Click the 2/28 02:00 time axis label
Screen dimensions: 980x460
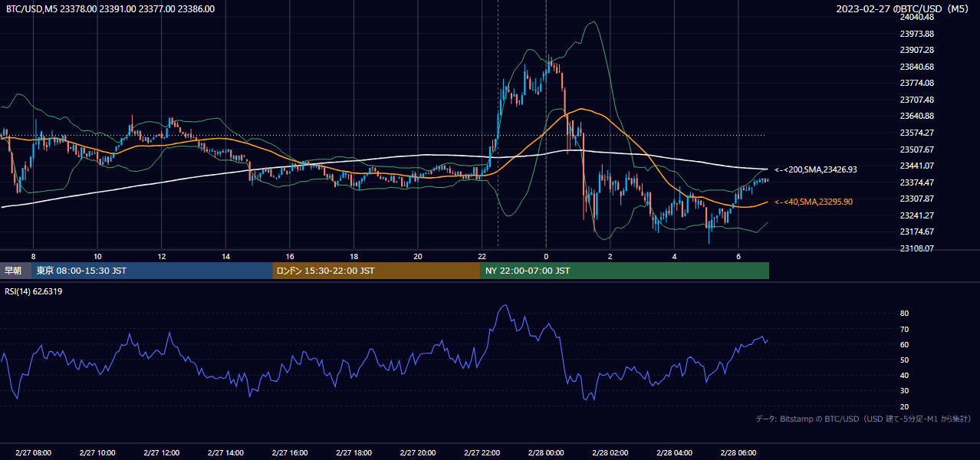pos(610,453)
